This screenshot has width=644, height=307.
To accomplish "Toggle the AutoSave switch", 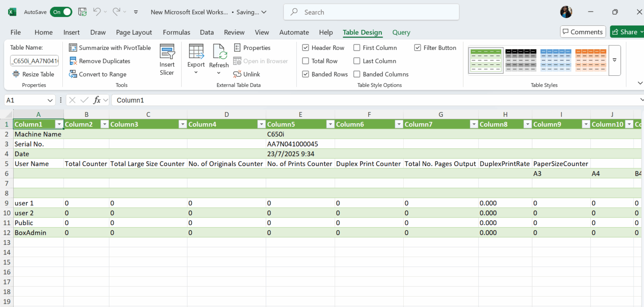I will point(61,12).
